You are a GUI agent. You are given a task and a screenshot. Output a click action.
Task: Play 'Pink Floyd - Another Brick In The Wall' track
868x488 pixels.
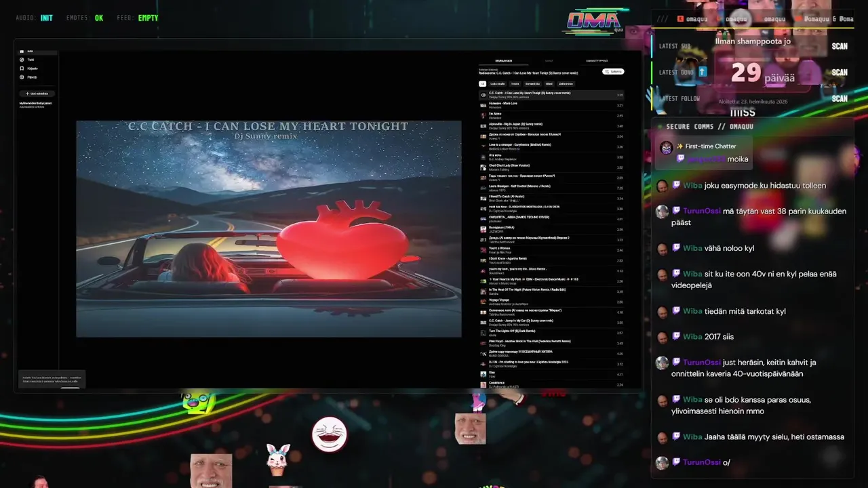coord(551,343)
